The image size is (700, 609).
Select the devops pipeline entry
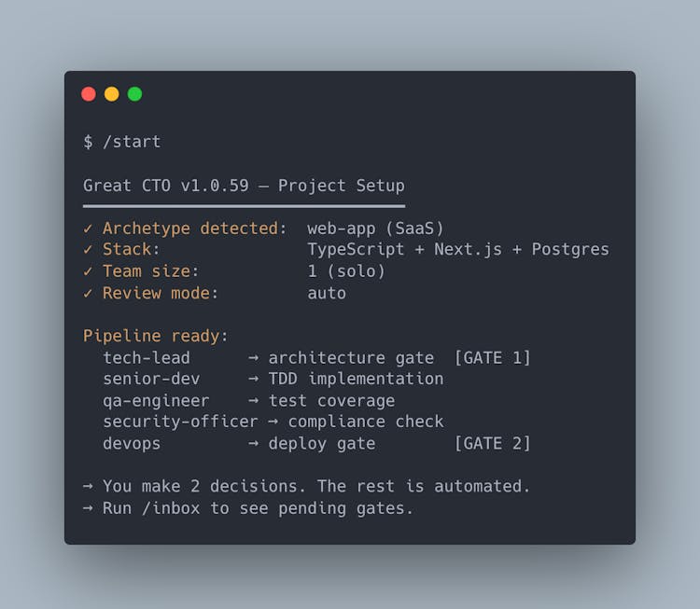132,444
